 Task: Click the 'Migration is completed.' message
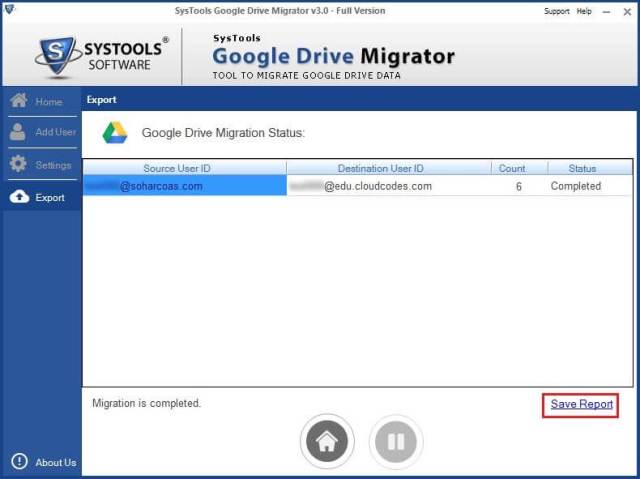[x=147, y=403]
